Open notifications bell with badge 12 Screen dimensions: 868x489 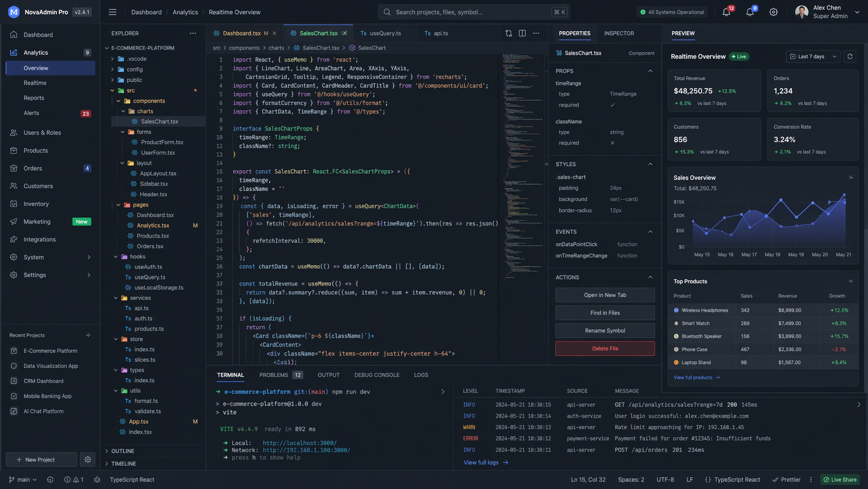(727, 11)
